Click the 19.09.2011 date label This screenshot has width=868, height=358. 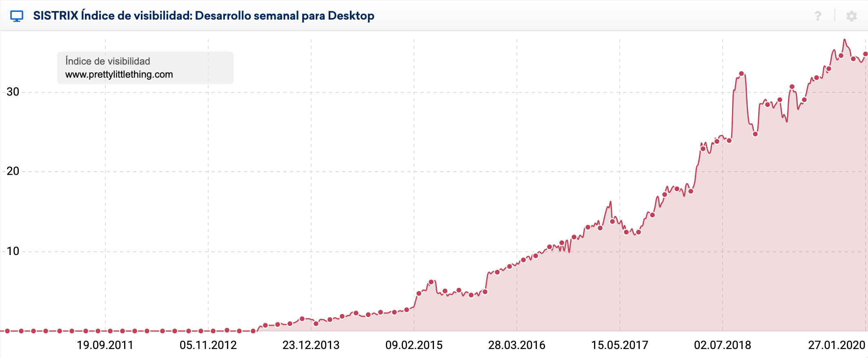[105, 345]
